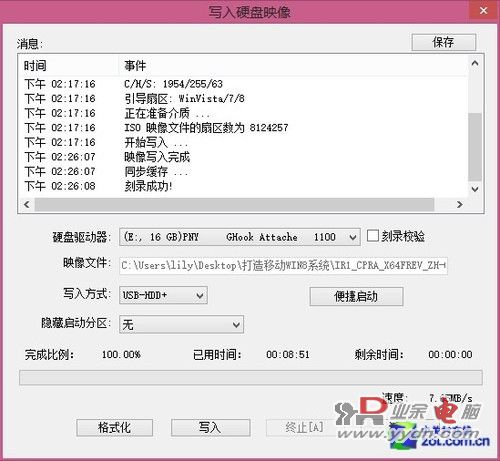Click the elapsed time '00:08:51'

click(288, 354)
